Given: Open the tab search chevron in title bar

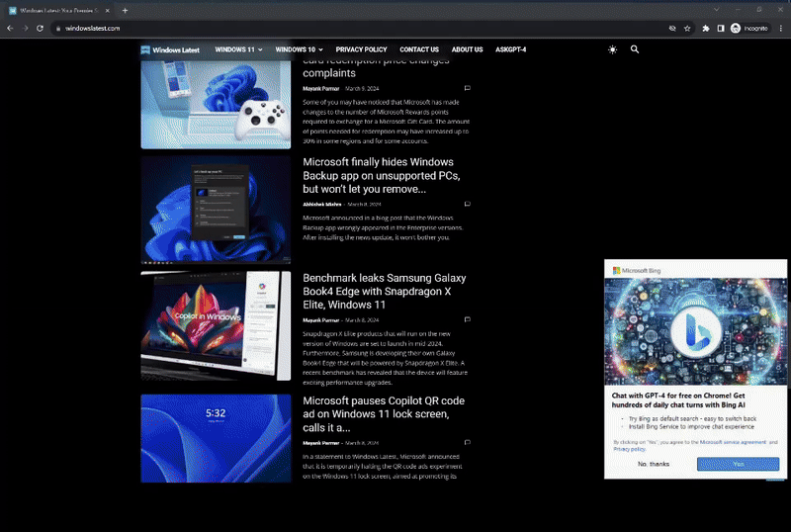Looking at the screenshot, I should click(x=716, y=10).
